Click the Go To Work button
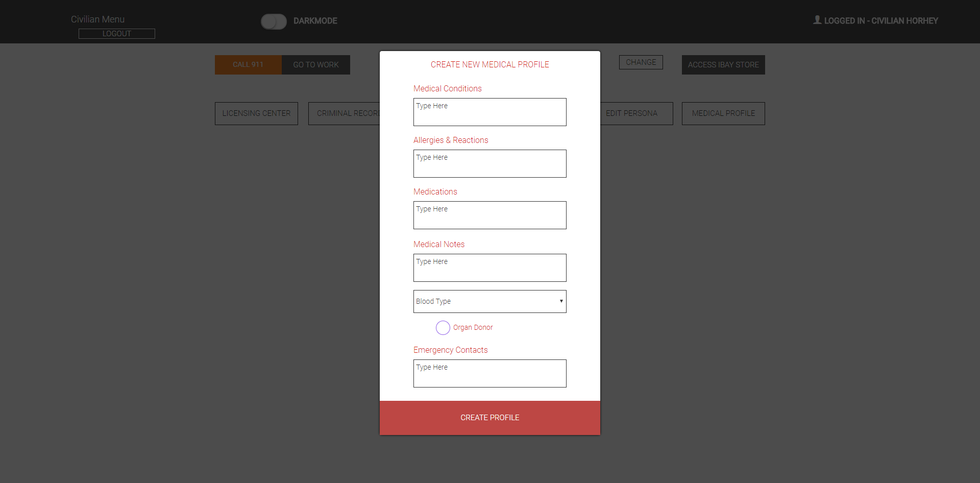The image size is (980, 483). point(316,65)
